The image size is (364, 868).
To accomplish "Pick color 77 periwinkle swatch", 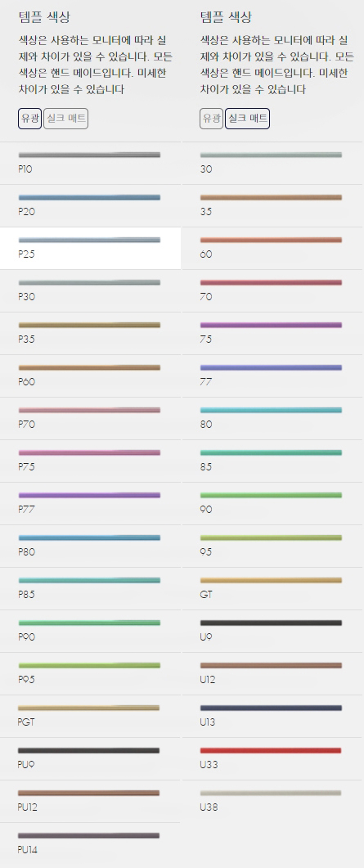I will 272,376.
